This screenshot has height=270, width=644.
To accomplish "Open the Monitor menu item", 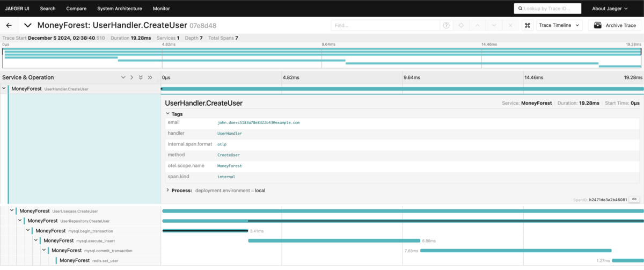I will point(161,9).
